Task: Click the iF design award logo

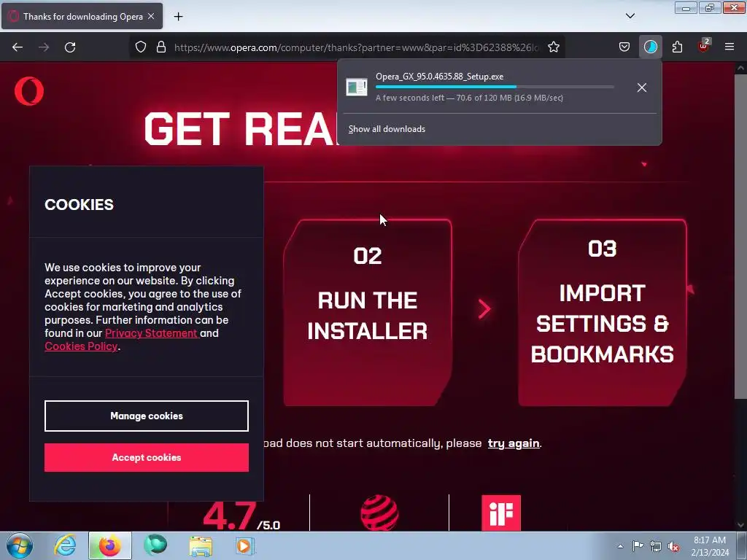Action: click(x=501, y=513)
